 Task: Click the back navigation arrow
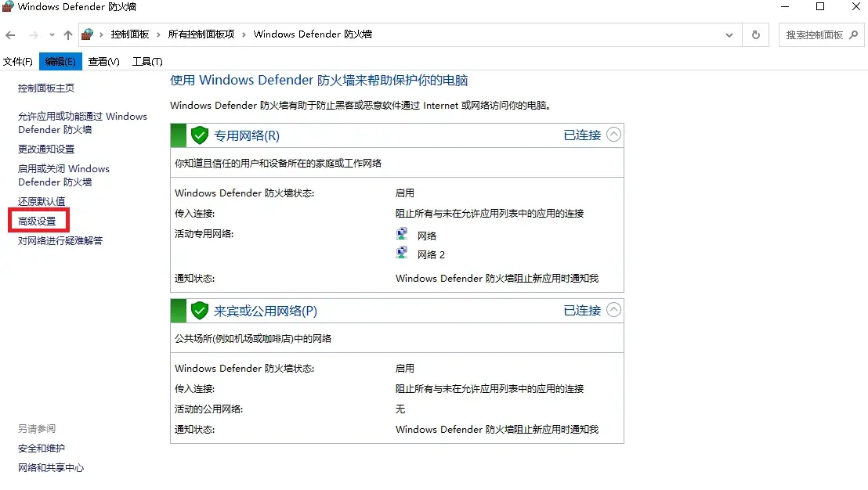11,35
